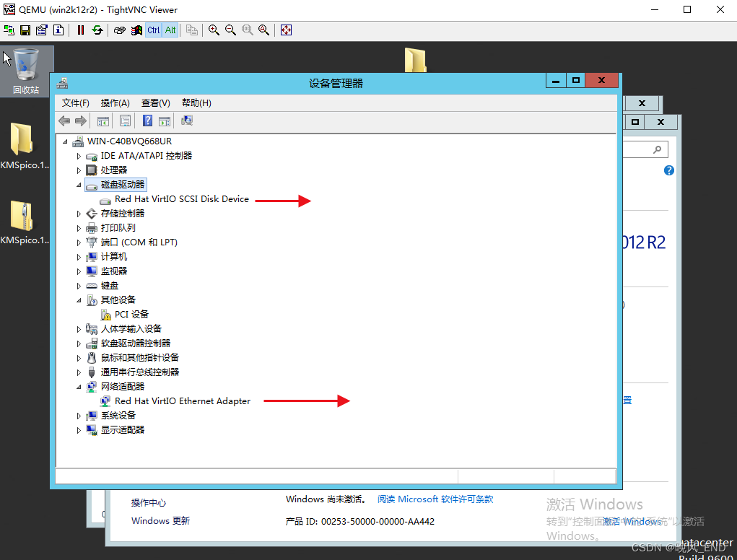Click the save connection floppy icon
Screen dimensions: 737x560
[x=25, y=30]
